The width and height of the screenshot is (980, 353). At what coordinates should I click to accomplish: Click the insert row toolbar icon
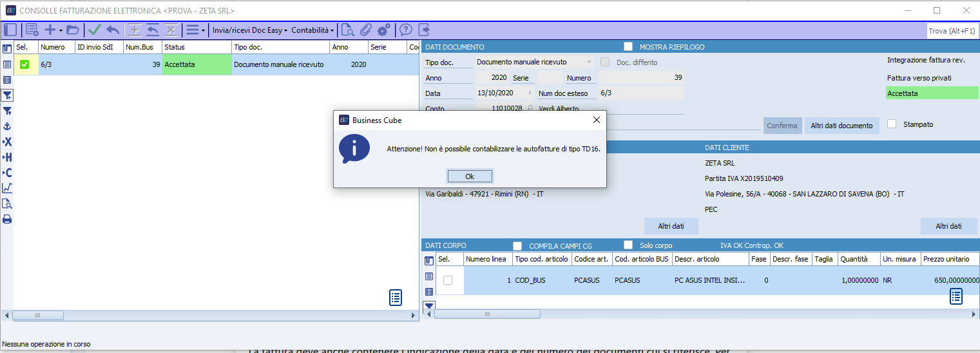pos(135,30)
